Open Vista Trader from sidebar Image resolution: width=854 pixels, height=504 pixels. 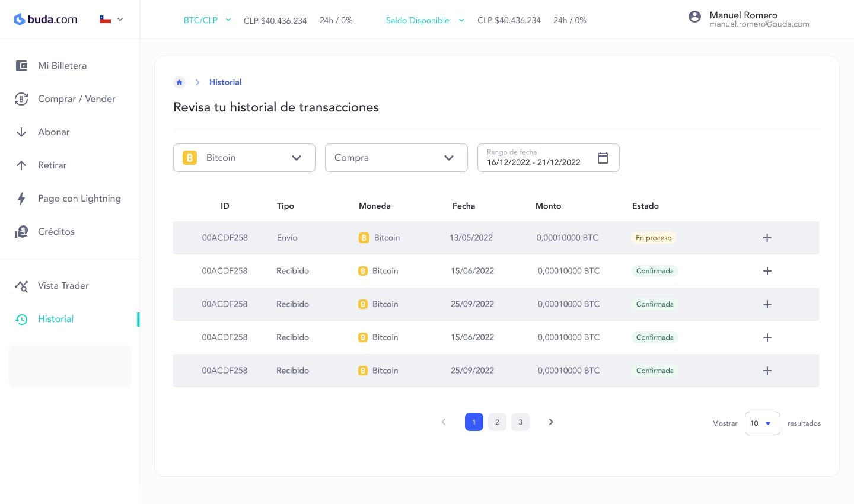point(63,286)
